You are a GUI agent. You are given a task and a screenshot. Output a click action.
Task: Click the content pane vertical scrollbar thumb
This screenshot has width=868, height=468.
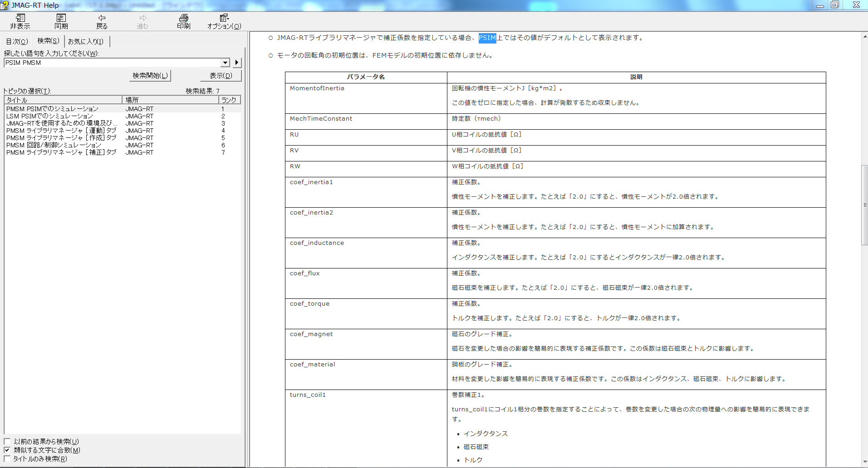pyautogui.click(x=864, y=205)
